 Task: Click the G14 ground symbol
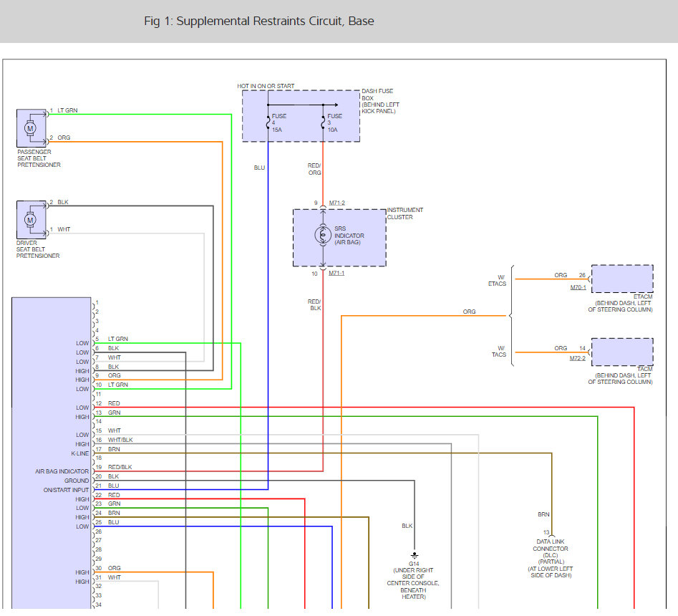(x=415, y=555)
